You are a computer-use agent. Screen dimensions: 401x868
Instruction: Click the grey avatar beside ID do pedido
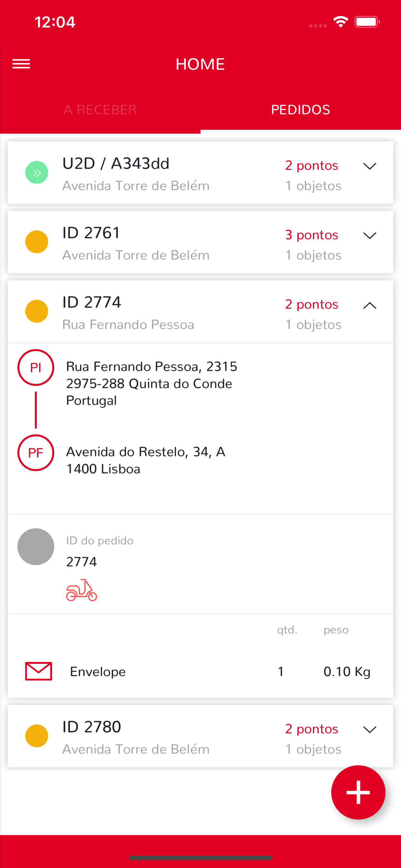coord(36,547)
